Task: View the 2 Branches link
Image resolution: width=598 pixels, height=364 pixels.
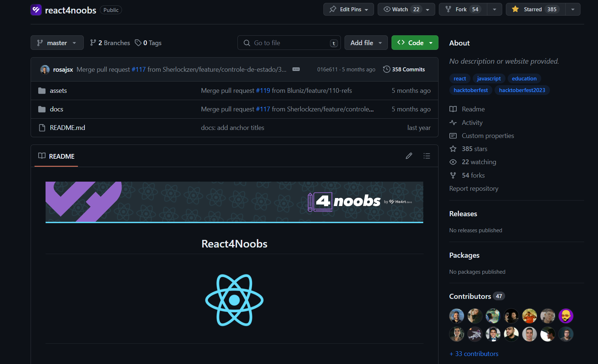Action: 110,43
